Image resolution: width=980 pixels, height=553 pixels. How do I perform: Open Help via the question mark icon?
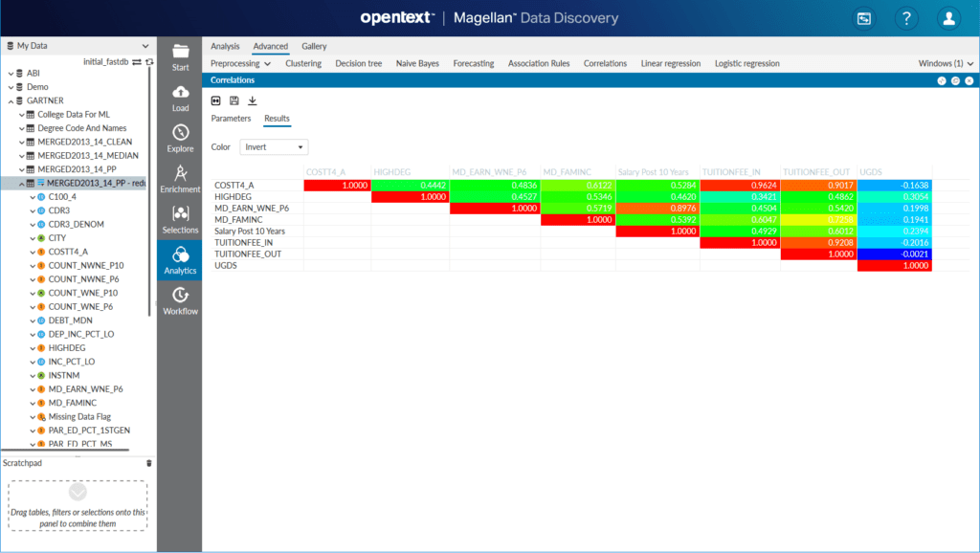coord(905,18)
